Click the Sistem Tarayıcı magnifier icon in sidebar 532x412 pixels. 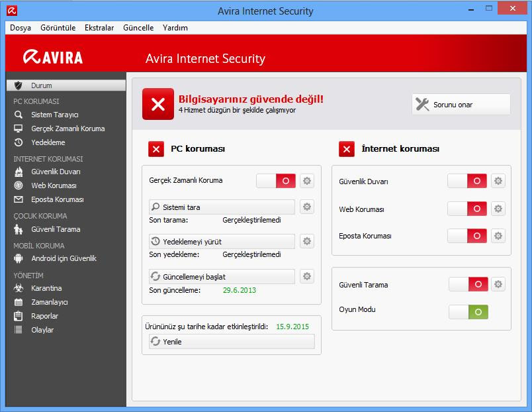pos(19,115)
